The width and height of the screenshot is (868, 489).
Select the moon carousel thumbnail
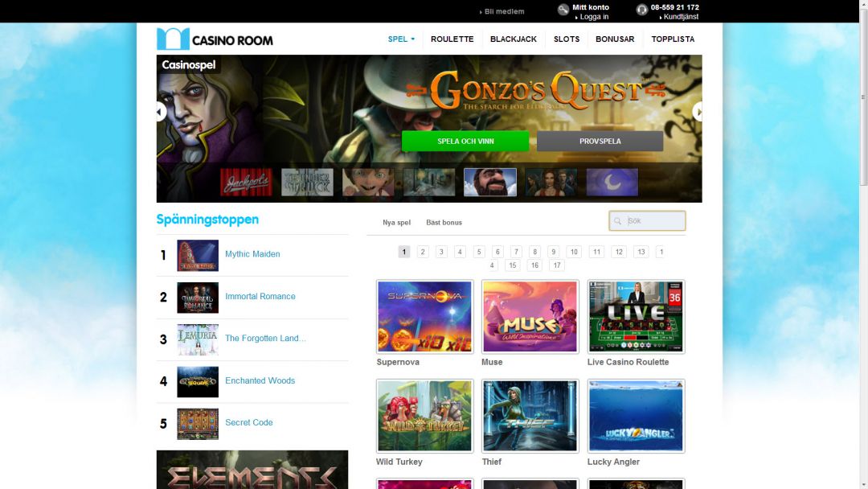[x=612, y=183]
